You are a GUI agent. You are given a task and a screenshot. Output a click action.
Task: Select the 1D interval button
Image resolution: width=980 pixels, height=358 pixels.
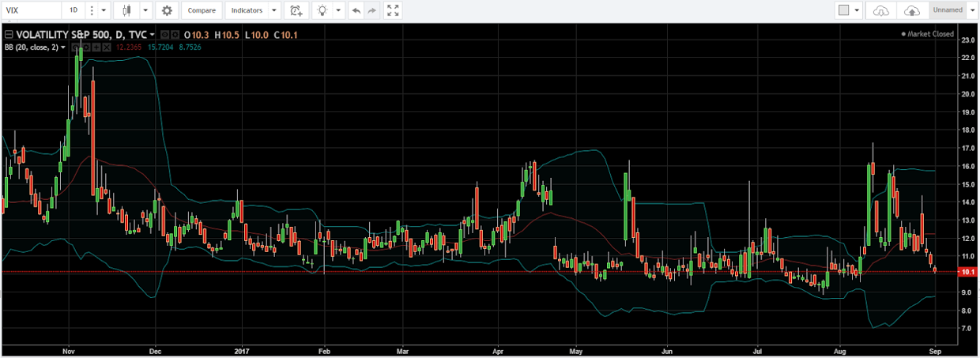(73, 10)
